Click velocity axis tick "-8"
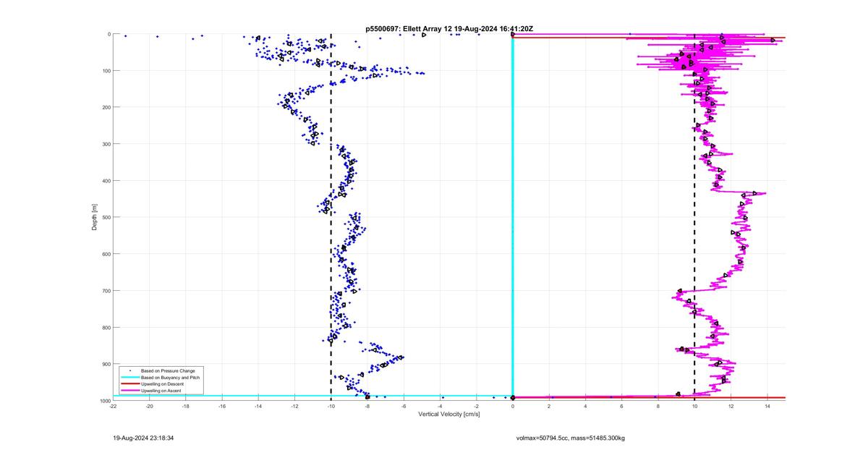The height and width of the screenshot is (450, 868). coord(367,407)
